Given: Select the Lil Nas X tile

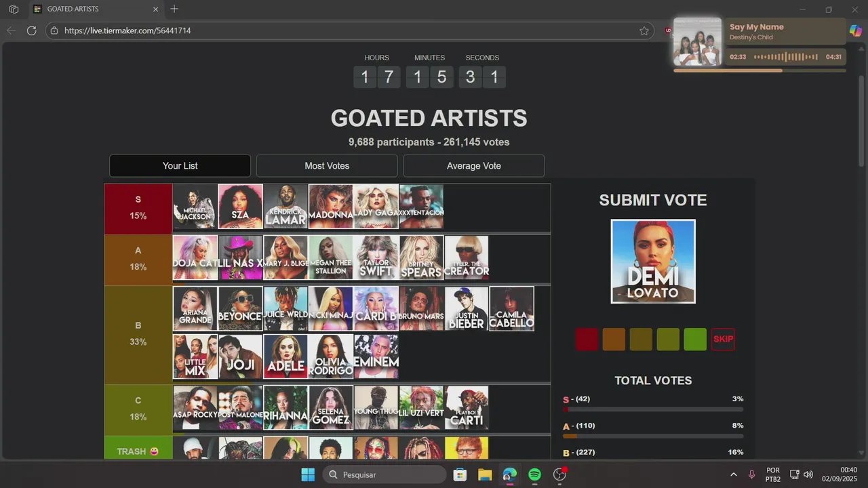Looking at the screenshot, I should (x=241, y=258).
